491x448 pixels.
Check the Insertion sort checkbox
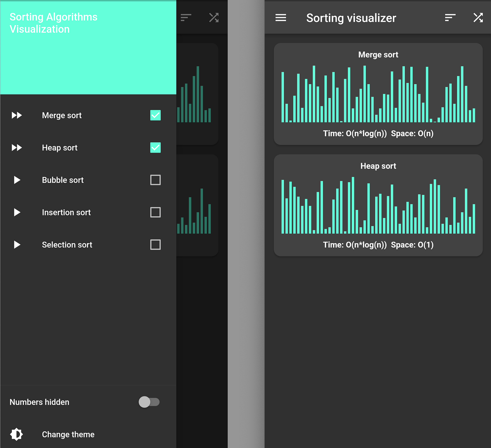pos(155,212)
